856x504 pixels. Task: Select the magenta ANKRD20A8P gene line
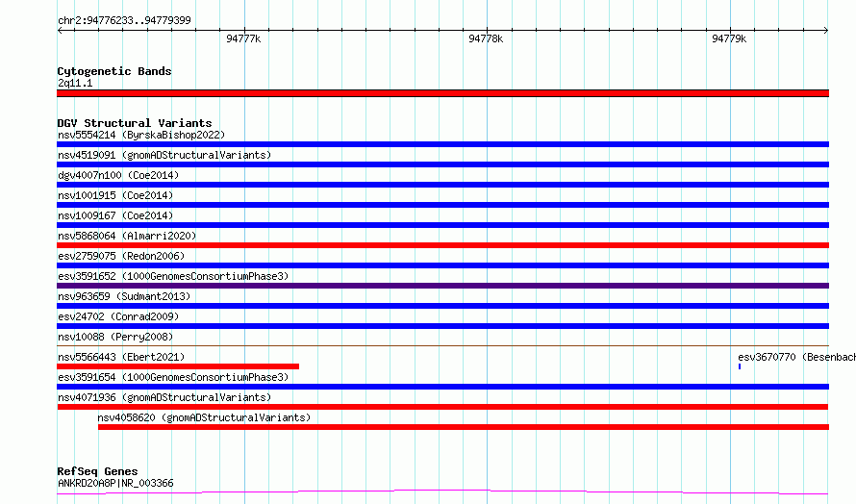(442, 492)
